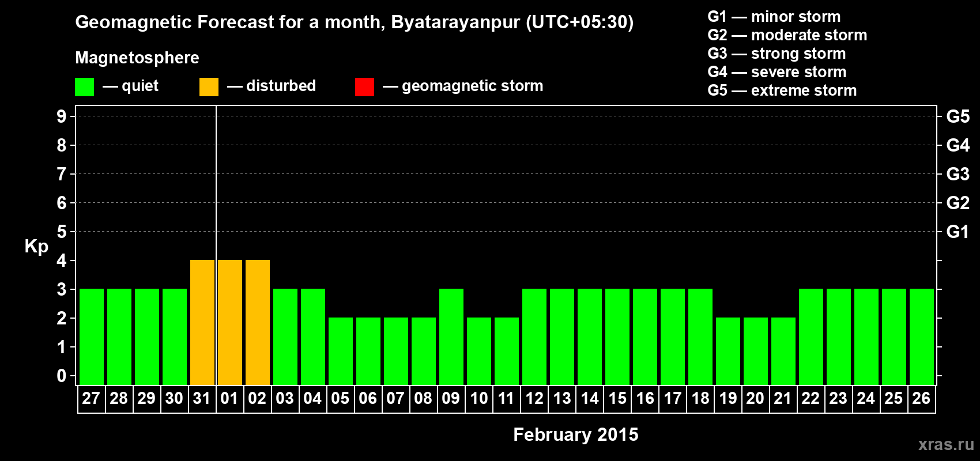Click the green bar for day 26
Screen dimensions: 980x461
click(x=922, y=337)
